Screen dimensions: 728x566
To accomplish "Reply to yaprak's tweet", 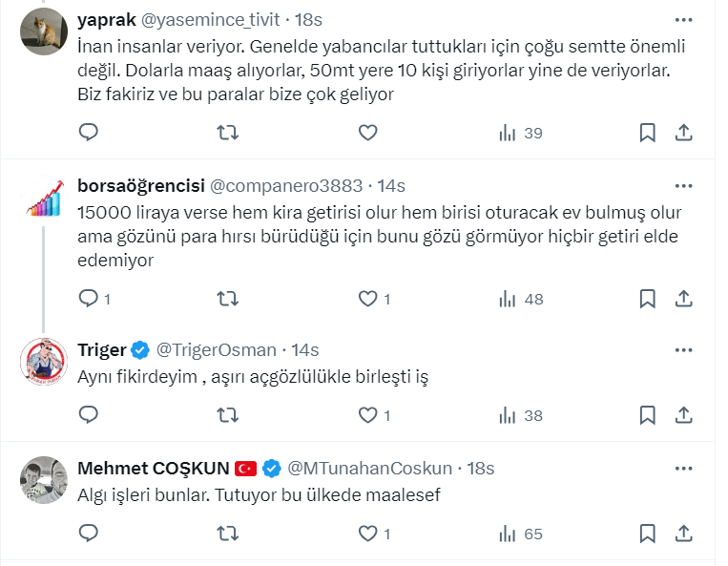I will click(x=89, y=133).
